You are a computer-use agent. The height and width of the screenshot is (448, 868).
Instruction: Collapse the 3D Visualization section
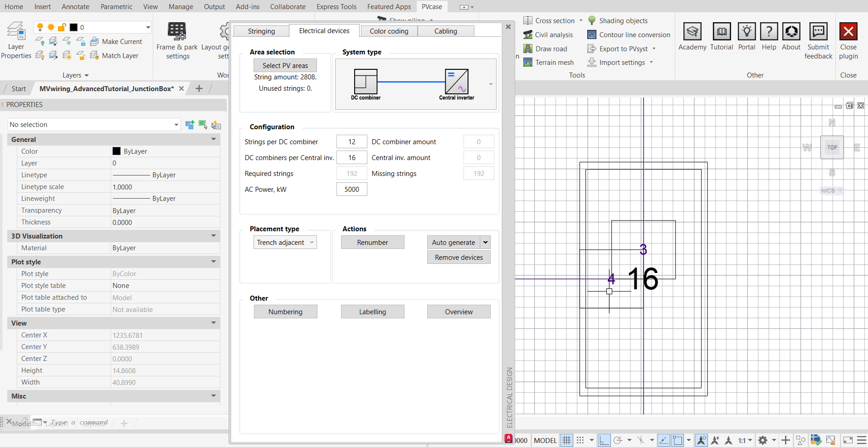point(214,236)
